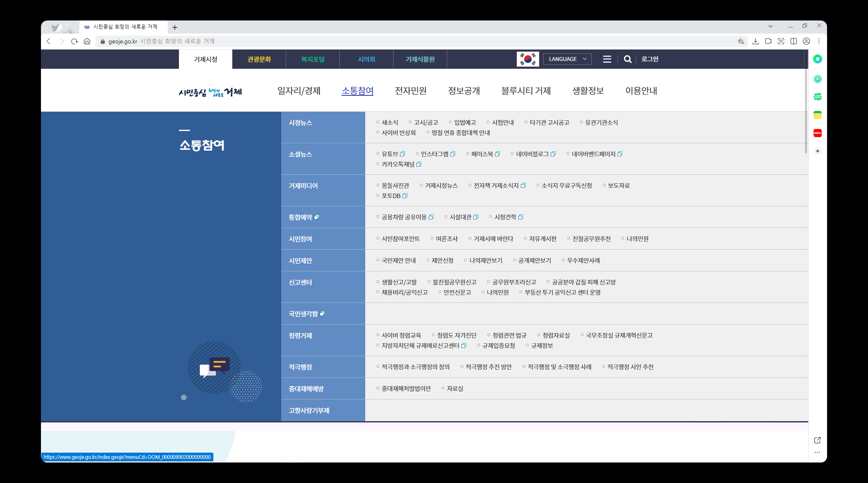Viewport: 868px width, 483px height.
Task: Toggle the split view icon in toolbar
Action: [x=794, y=41]
